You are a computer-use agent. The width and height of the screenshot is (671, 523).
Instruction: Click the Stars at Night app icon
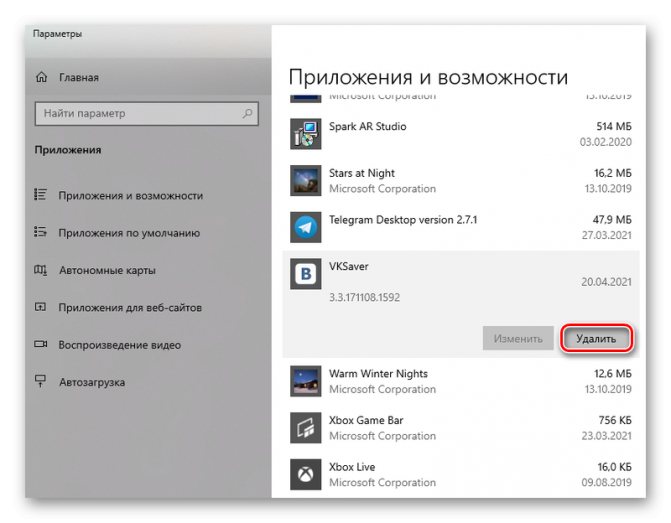pos(306,181)
